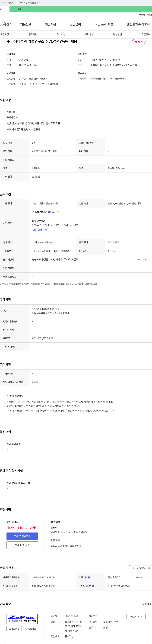Click the 이메일 지원 button

coord(22,545)
